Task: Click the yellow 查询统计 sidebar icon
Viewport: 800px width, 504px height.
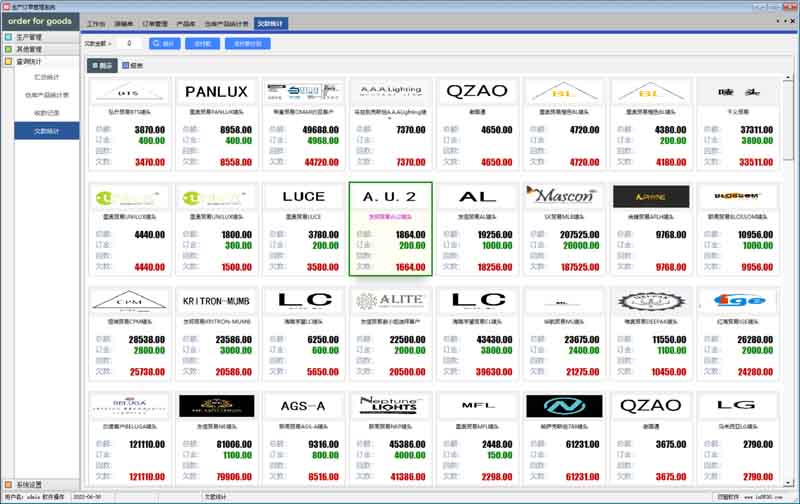Action: coord(8,62)
